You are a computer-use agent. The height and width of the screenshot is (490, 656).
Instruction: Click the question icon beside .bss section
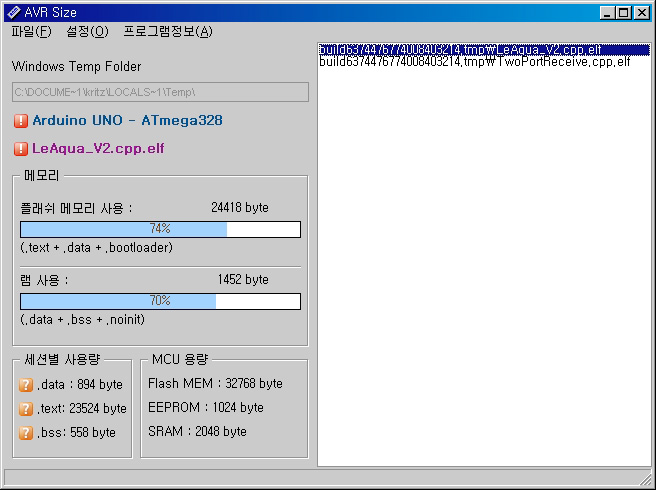[26, 432]
